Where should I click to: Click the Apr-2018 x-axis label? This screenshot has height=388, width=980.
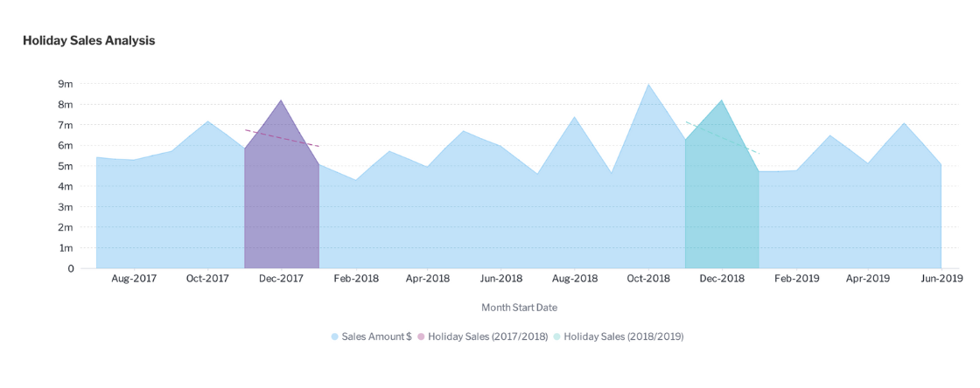[428, 278]
